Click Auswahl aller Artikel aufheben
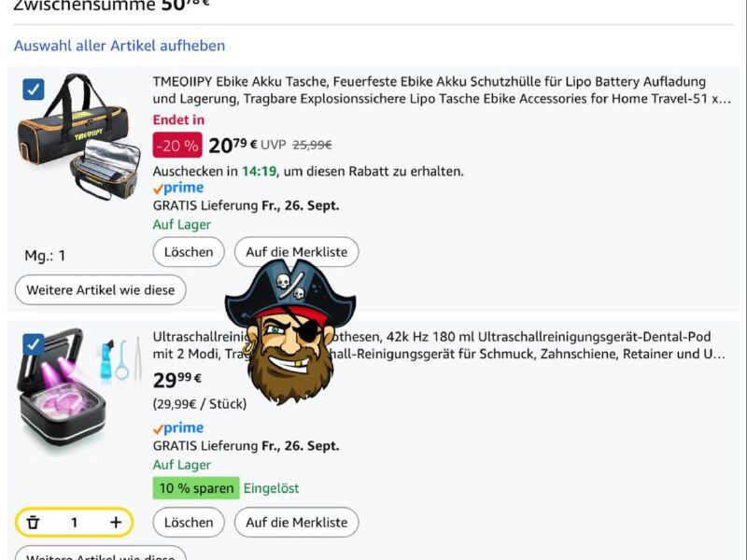The width and height of the screenshot is (747, 560). tap(120, 46)
